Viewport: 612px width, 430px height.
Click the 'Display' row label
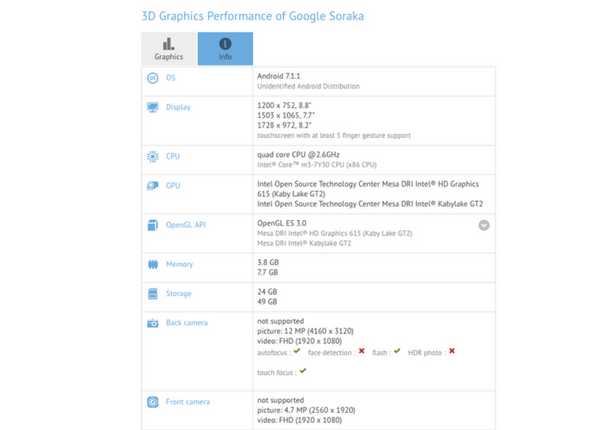click(178, 107)
